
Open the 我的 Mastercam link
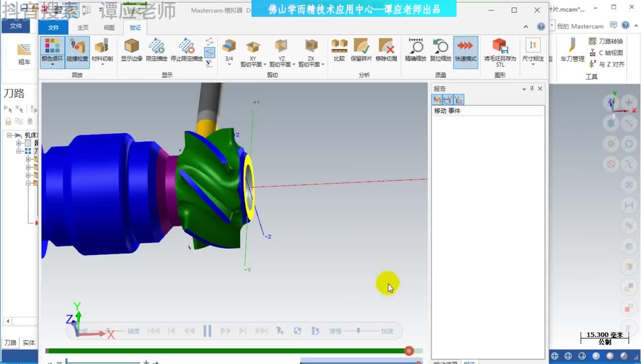[x=580, y=26]
